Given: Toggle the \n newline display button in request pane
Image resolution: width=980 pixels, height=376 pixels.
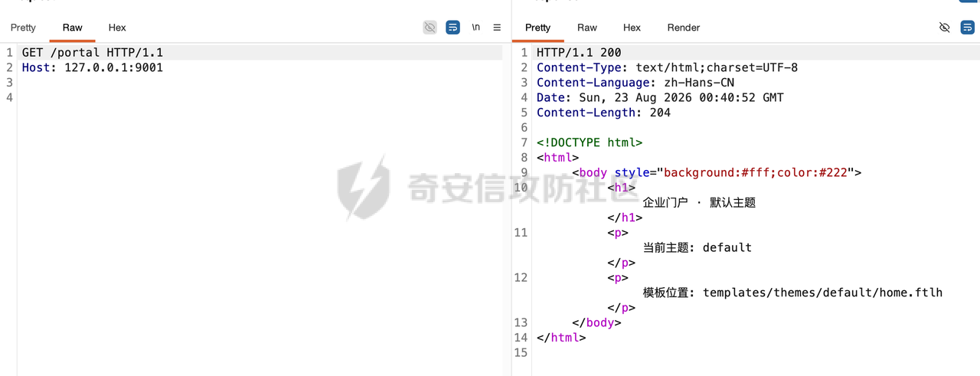Looking at the screenshot, I should pyautogui.click(x=475, y=28).
